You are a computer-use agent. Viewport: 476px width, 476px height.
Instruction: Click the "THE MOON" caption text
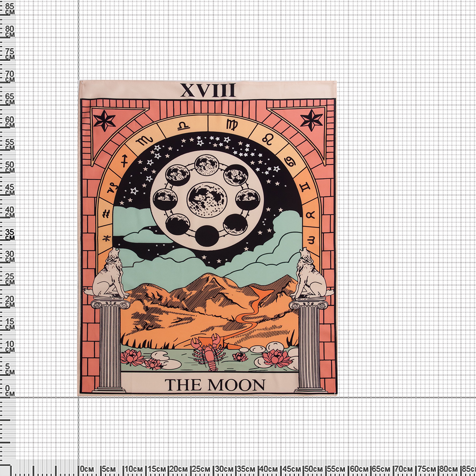[x=215, y=385]
